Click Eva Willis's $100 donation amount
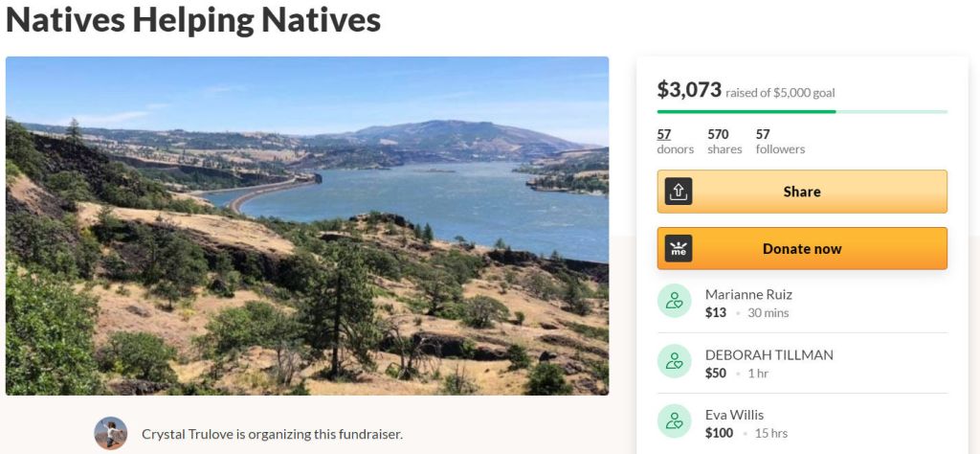This screenshot has width=980, height=454. pos(720,433)
